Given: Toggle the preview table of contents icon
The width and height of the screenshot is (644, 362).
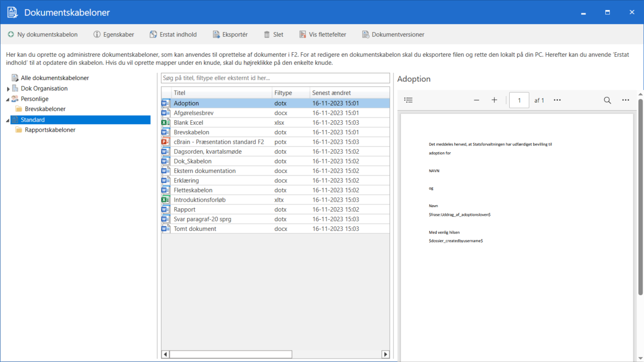Looking at the screenshot, I should (x=409, y=100).
